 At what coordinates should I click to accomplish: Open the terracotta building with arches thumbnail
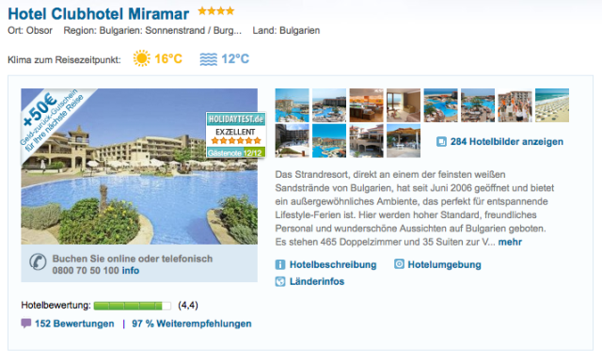[x=366, y=140]
